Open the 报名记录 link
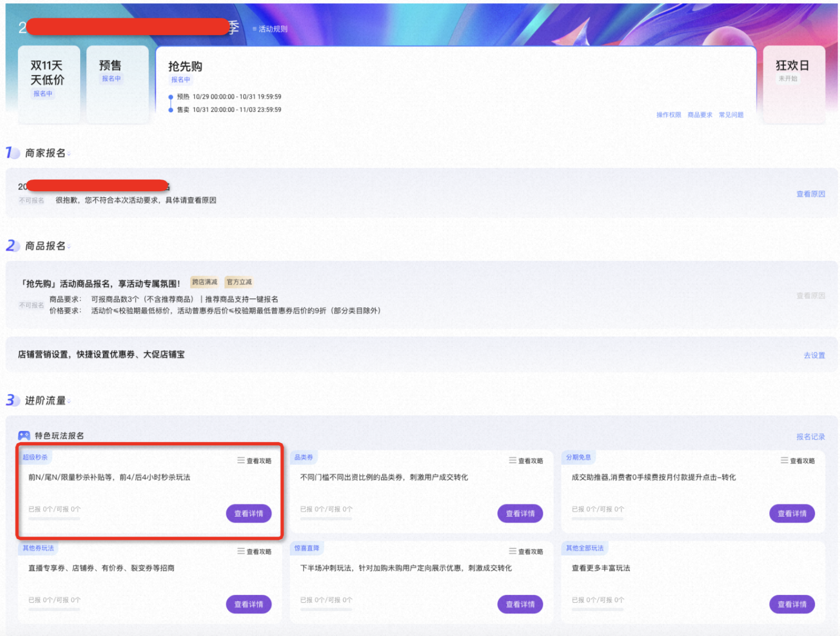The width and height of the screenshot is (840, 636). pyautogui.click(x=811, y=437)
